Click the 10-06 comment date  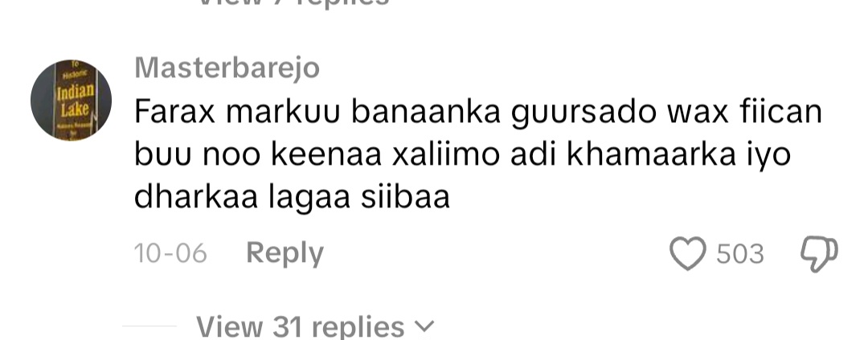click(x=170, y=254)
